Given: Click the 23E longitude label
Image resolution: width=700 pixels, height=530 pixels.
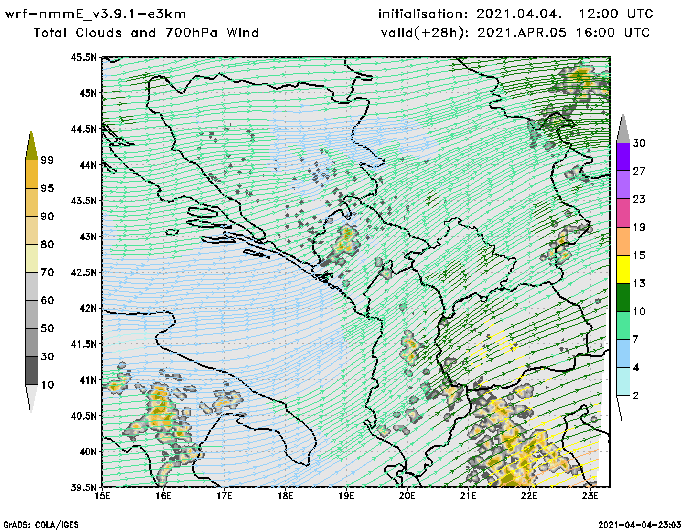Looking at the screenshot, I should [x=590, y=496].
